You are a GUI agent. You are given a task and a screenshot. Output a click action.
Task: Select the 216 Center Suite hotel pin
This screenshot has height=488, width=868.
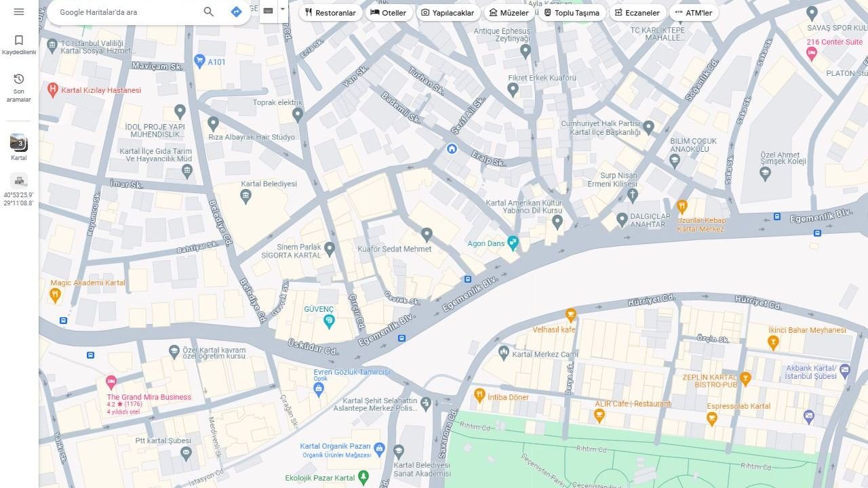point(812,54)
